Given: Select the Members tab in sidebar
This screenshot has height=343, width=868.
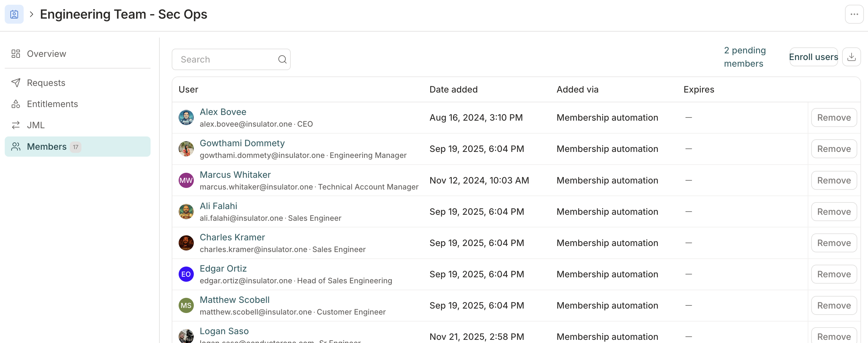Looking at the screenshot, I should click(78, 146).
